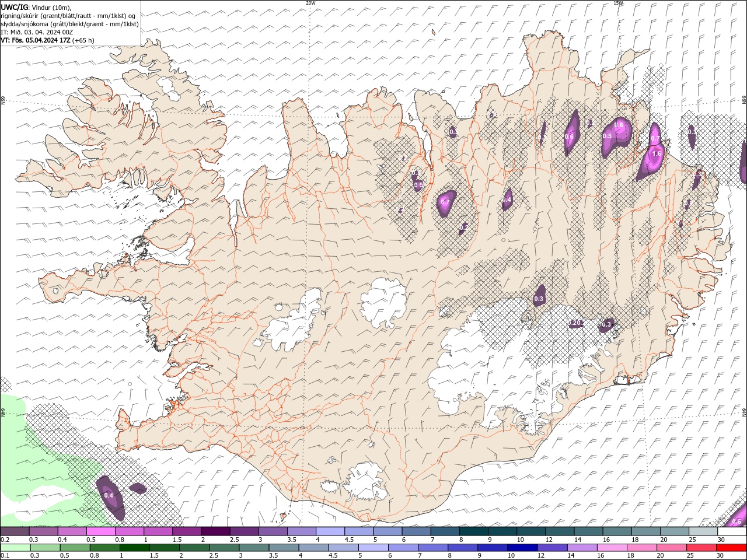This screenshot has height=560, width=747.
Task: Click the "slydda/snjókoma" legend description line
Action: click(69, 24)
